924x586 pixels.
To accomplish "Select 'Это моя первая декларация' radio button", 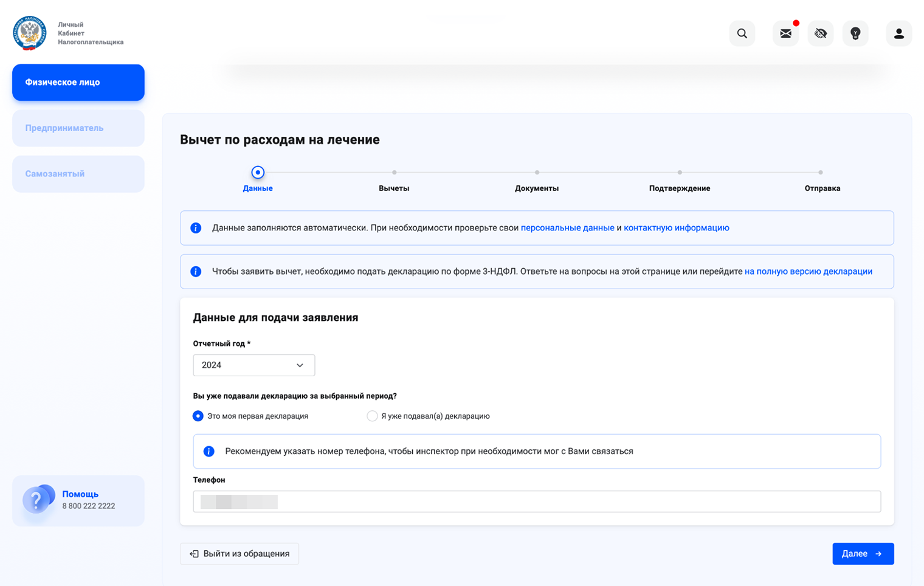I will [198, 416].
